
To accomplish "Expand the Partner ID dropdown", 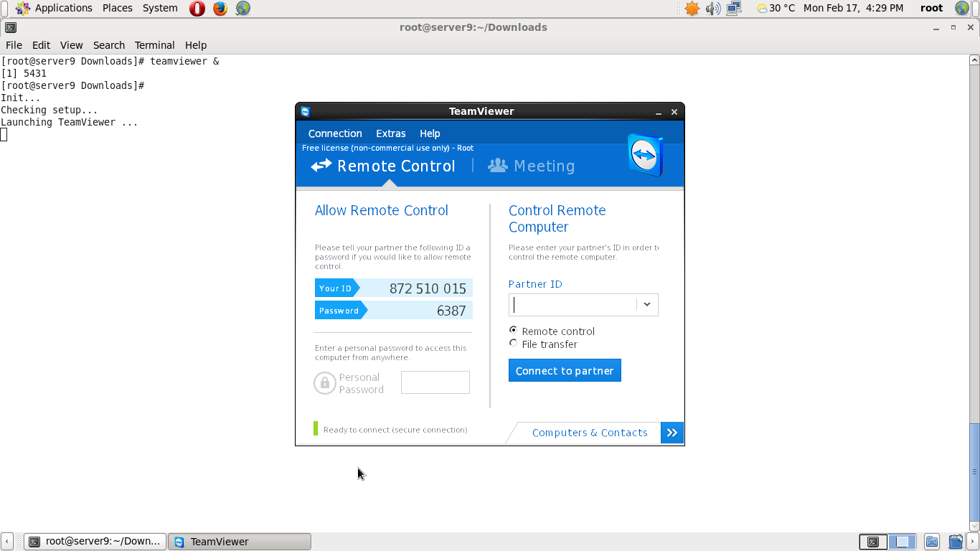I will (646, 304).
